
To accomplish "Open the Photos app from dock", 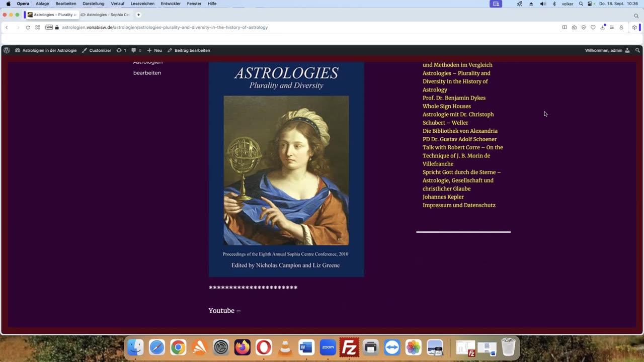I will pyautogui.click(x=413, y=347).
